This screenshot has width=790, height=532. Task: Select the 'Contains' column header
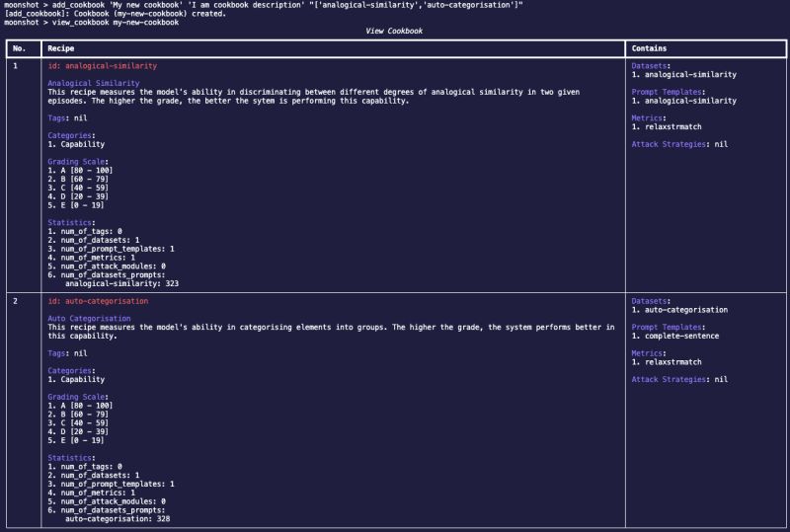(x=649, y=48)
